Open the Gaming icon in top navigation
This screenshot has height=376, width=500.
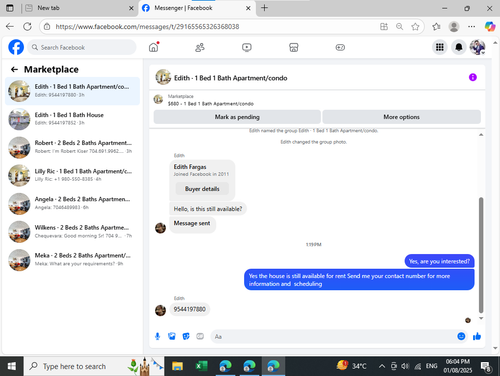[x=340, y=48]
